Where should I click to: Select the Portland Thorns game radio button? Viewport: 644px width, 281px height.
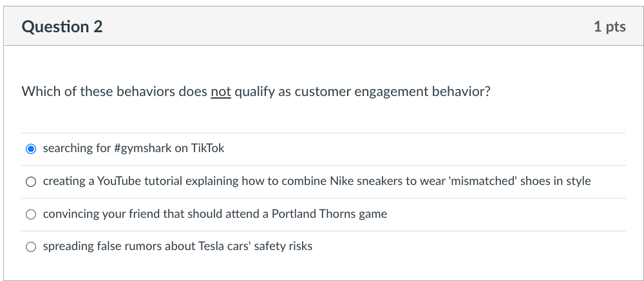tap(31, 215)
